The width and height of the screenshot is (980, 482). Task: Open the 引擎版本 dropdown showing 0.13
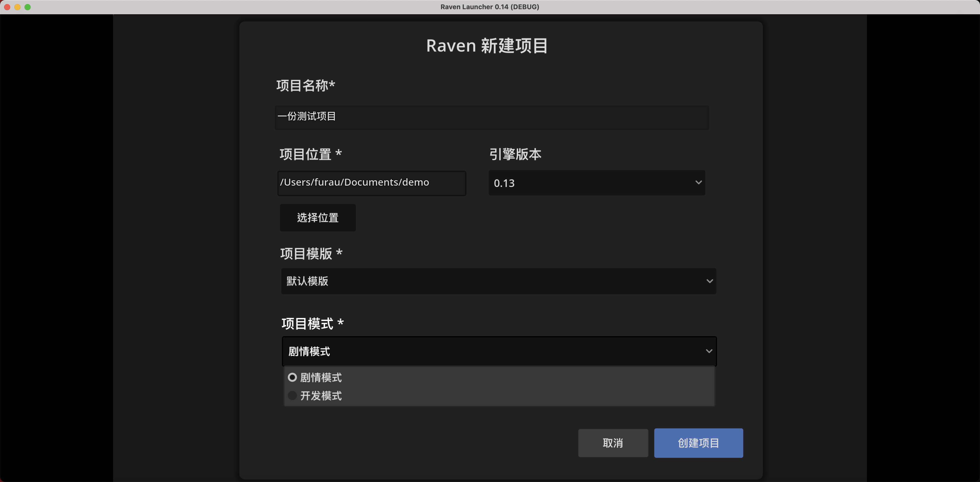[x=596, y=183]
